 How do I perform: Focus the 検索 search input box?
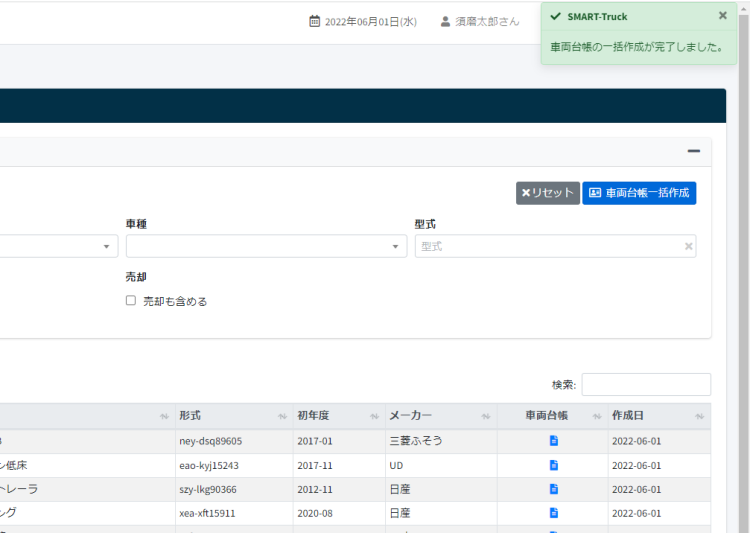646,385
